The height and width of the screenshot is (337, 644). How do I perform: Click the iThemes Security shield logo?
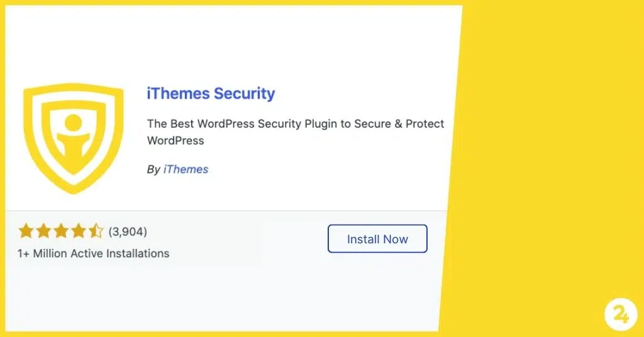(x=74, y=138)
